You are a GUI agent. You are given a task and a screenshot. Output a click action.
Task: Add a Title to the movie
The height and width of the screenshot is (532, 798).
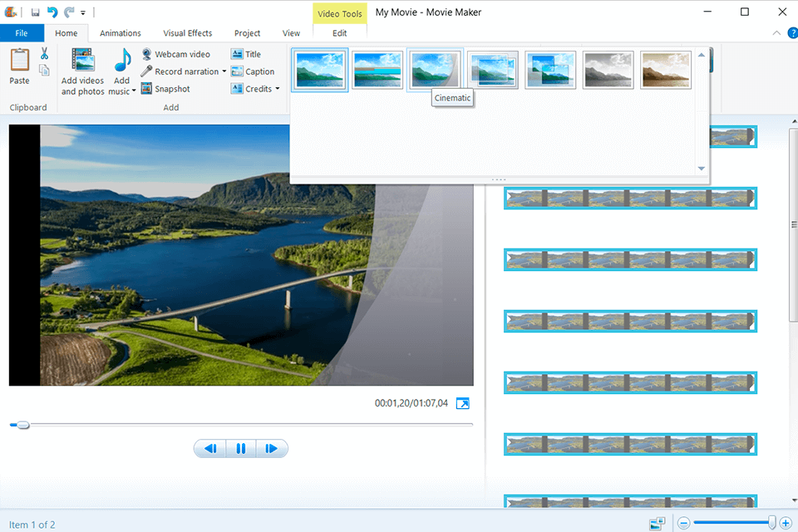(246, 54)
